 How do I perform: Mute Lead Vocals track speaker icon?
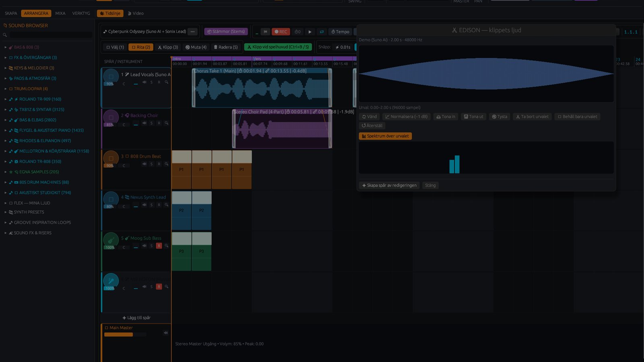[144, 82]
